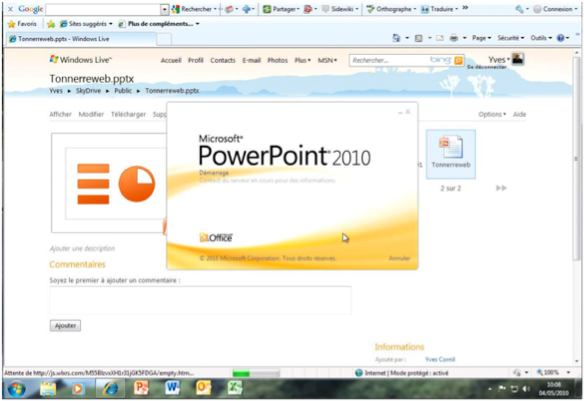Screen dimensions: 584x401
Task: Click the Aide link
Action: [x=520, y=114]
